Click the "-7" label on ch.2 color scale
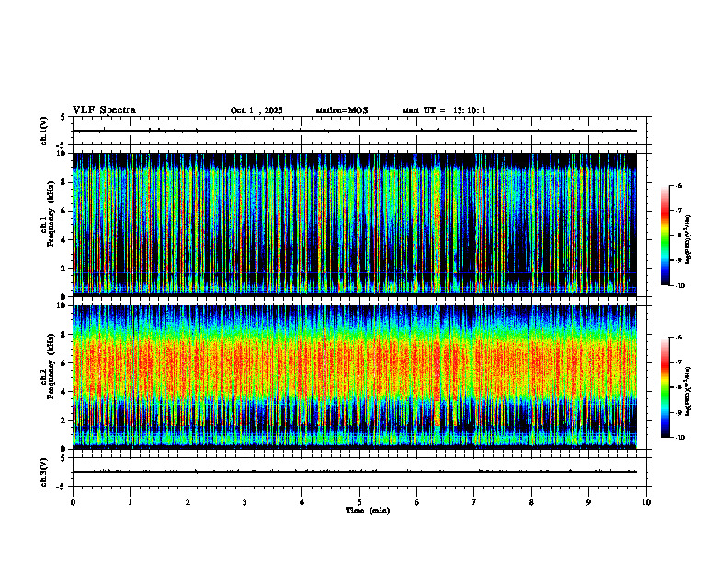Image resolution: width=728 pixels, height=563 pixels. [x=678, y=362]
